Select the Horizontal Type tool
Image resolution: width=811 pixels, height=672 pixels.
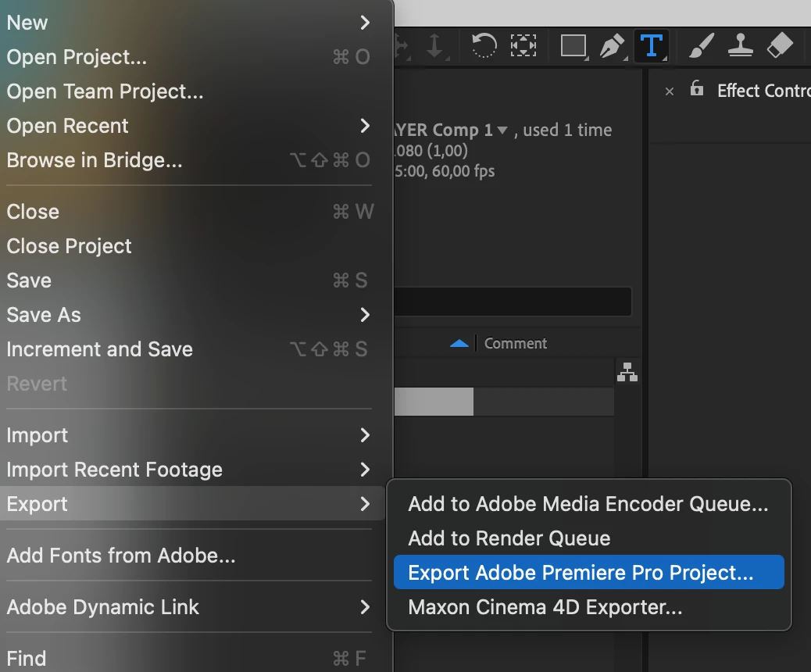[651, 45]
